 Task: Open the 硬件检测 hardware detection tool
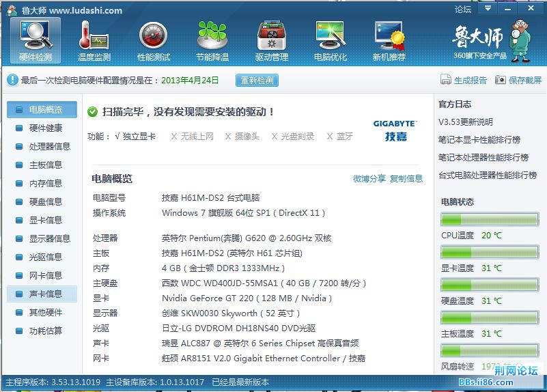tap(36, 41)
